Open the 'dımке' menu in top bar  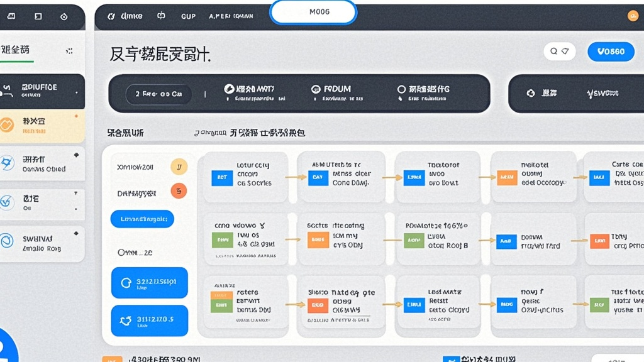coord(131,16)
